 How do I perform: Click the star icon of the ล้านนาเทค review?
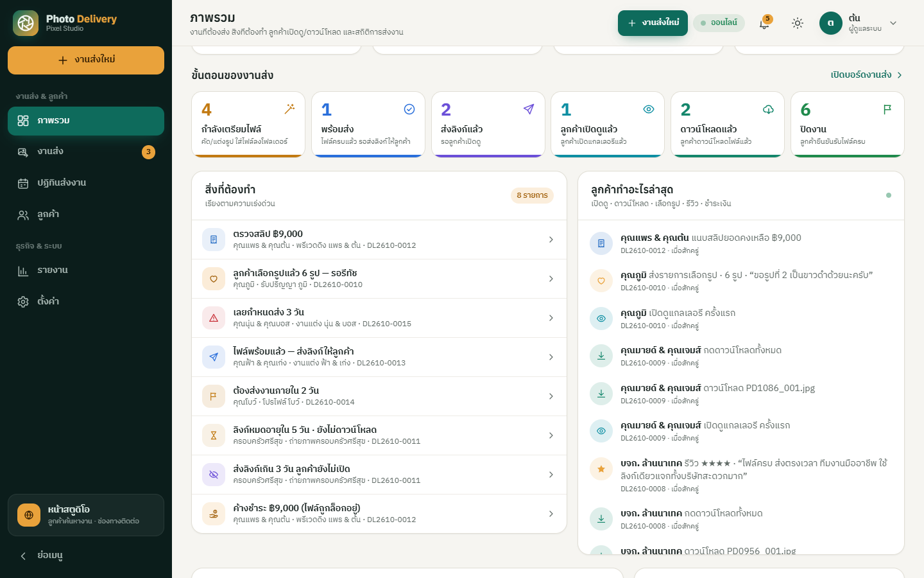601,469
